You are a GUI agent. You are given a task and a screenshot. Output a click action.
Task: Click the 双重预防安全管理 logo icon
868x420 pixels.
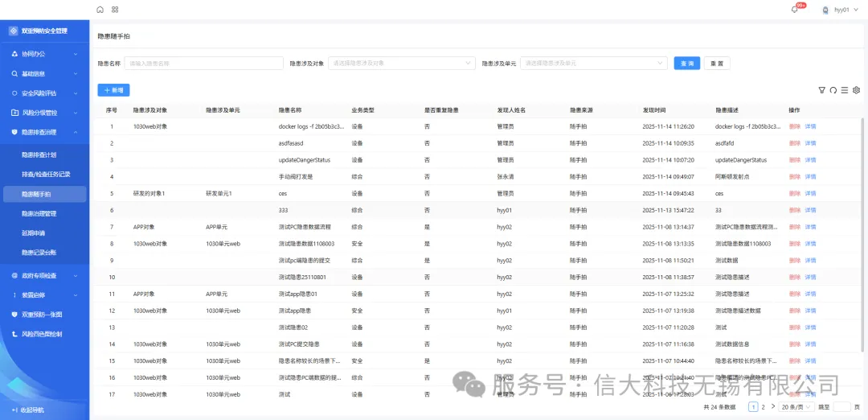pyautogui.click(x=14, y=31)
